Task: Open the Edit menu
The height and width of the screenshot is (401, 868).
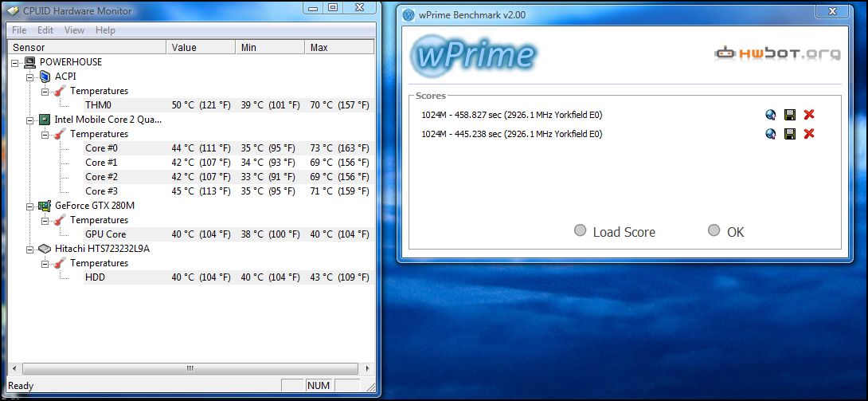Action: [45, 30]
